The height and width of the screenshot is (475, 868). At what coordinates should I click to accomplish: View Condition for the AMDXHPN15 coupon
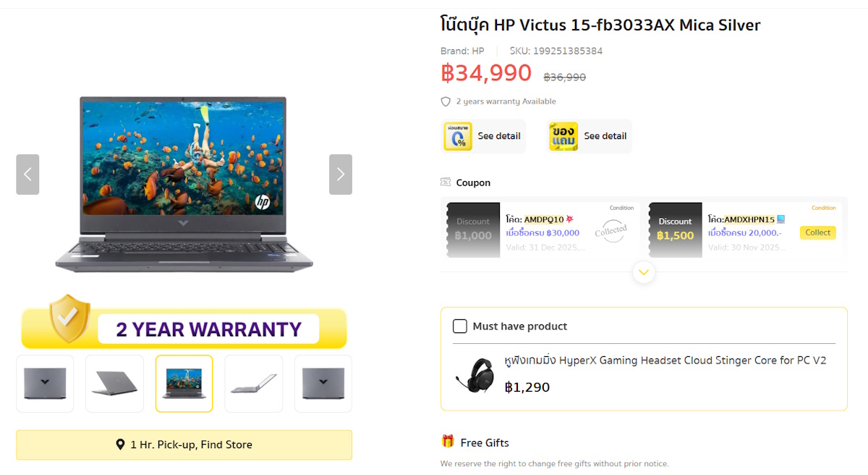pos(823,208)
